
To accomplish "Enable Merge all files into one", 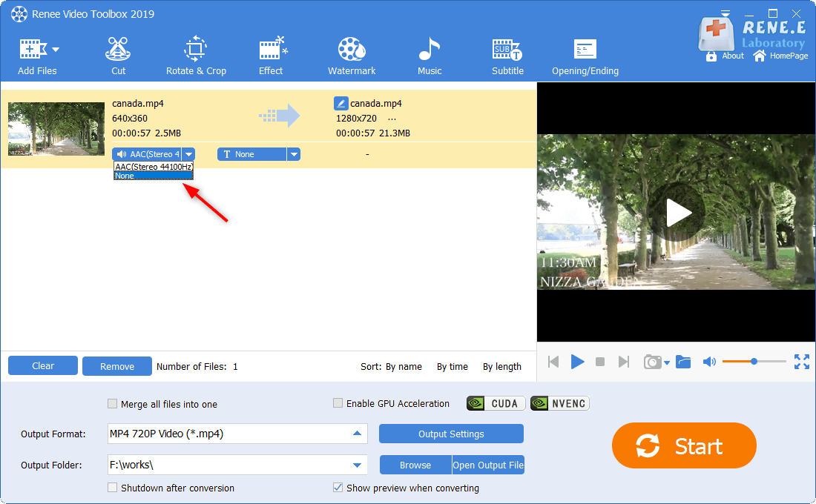I will 112,404.
